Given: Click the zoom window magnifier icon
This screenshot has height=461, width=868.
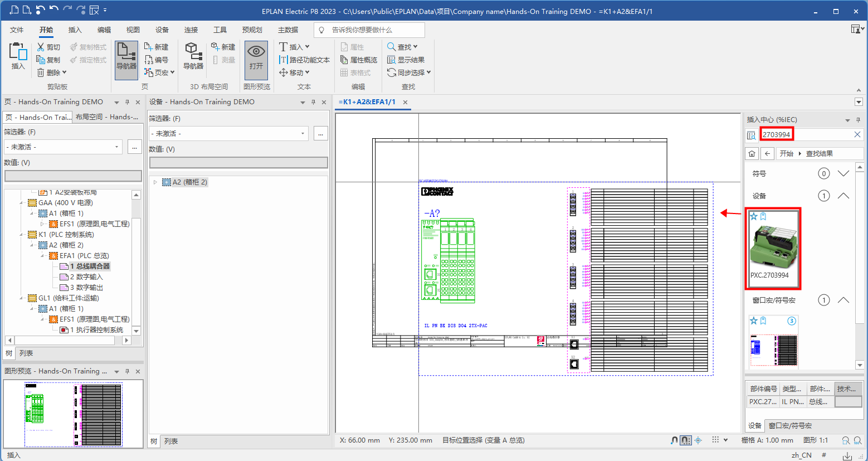Looking at the screenshot, I should click(x=846, y=440).
